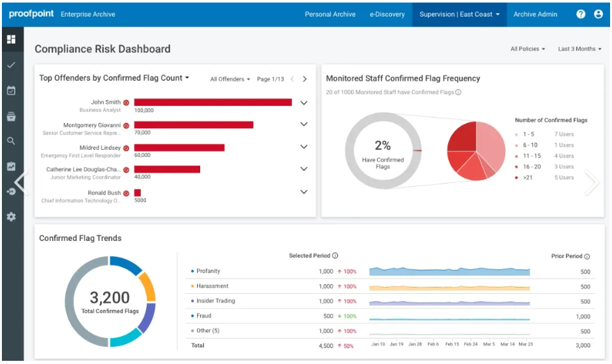Expand Mildred Lindsey's row details
This screenshot has width=612, height=364.
point(303,147)
